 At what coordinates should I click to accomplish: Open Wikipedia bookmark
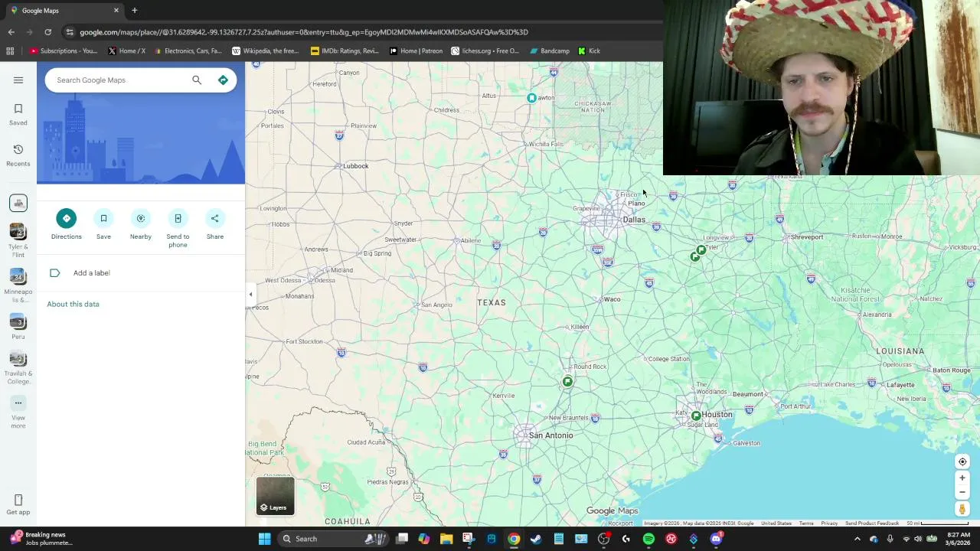[x=265, y=51]
